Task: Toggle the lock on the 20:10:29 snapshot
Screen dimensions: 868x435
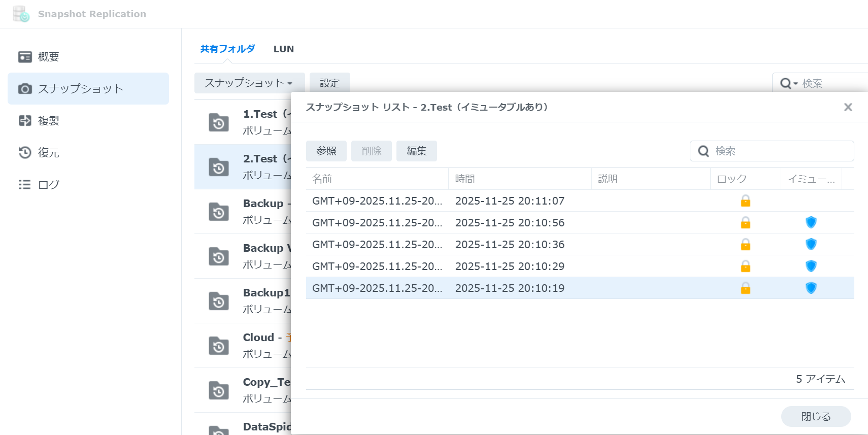Action: coord(745,266)
